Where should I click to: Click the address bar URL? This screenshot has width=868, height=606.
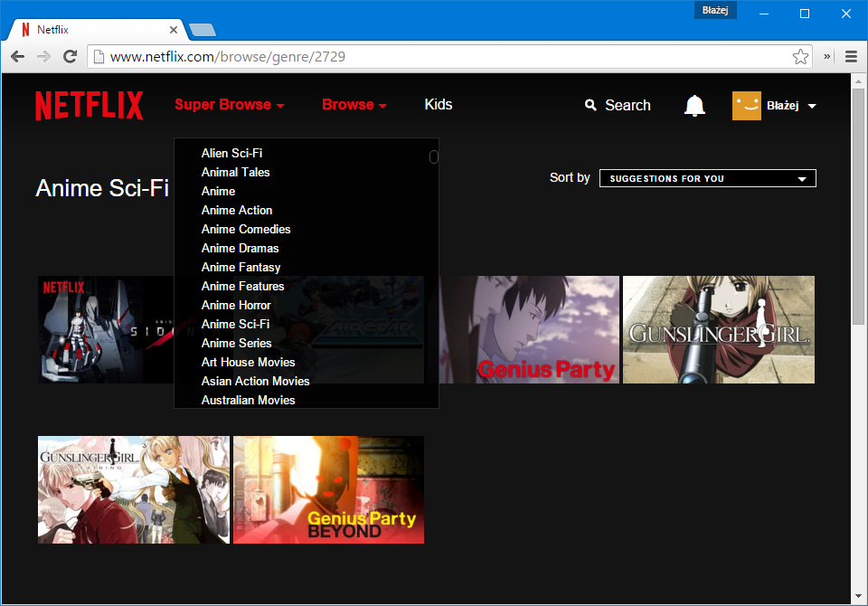tap(228, 56)
